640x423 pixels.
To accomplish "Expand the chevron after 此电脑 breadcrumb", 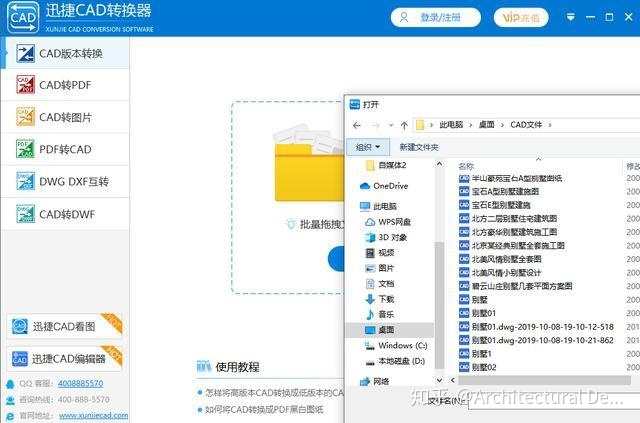I will click(471, 125).
